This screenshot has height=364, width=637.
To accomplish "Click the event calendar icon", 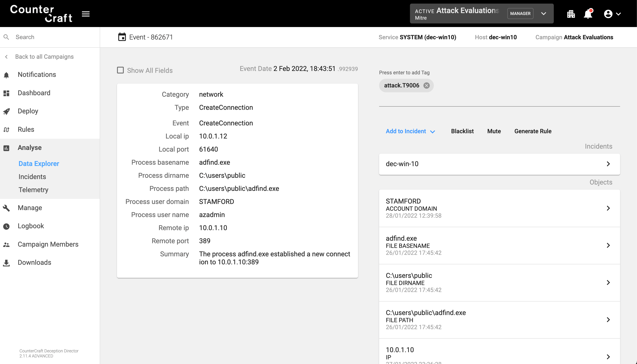I will click(122, 37).
